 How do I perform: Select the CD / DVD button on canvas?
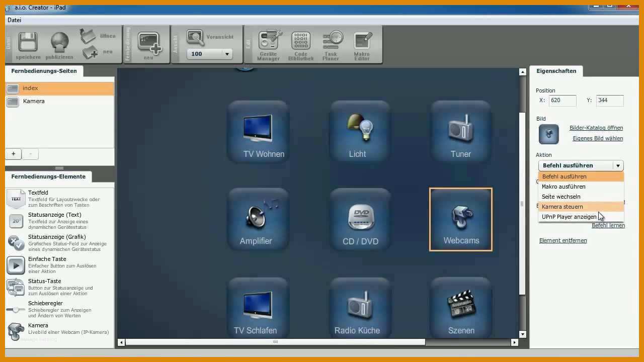360,219
